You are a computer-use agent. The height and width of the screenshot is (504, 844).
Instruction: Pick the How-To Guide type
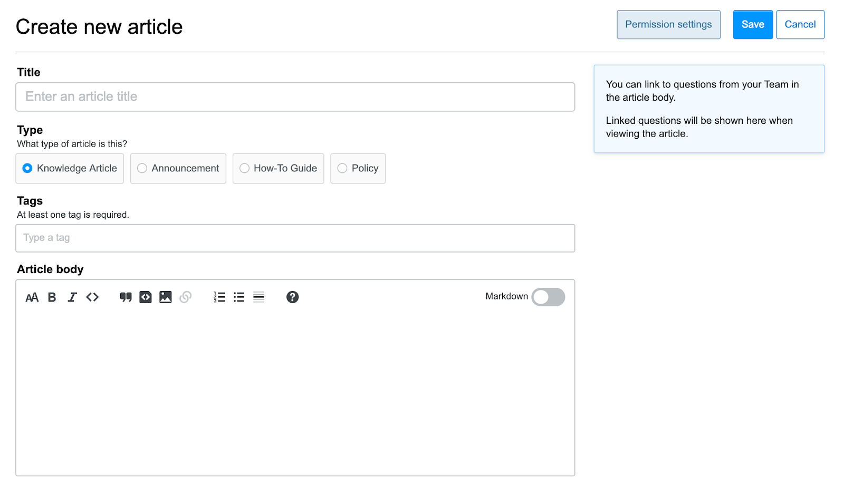(x=279, y=168)
